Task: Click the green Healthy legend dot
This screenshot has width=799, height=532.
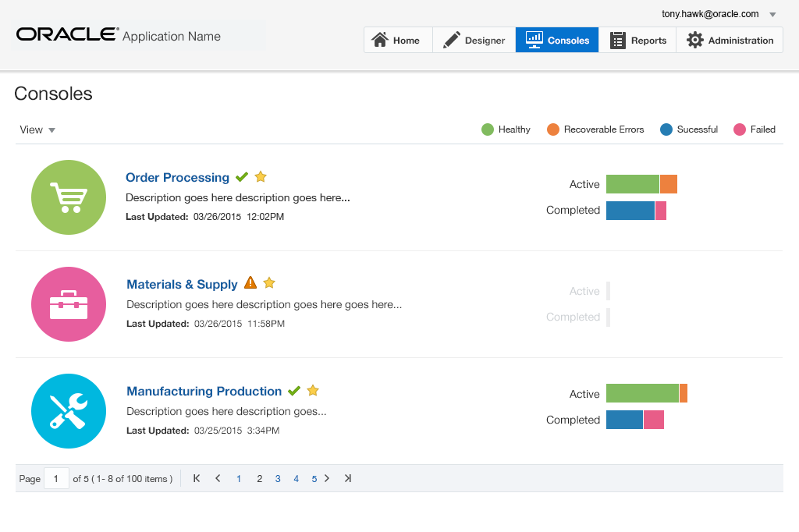Action: pos(488,129)
